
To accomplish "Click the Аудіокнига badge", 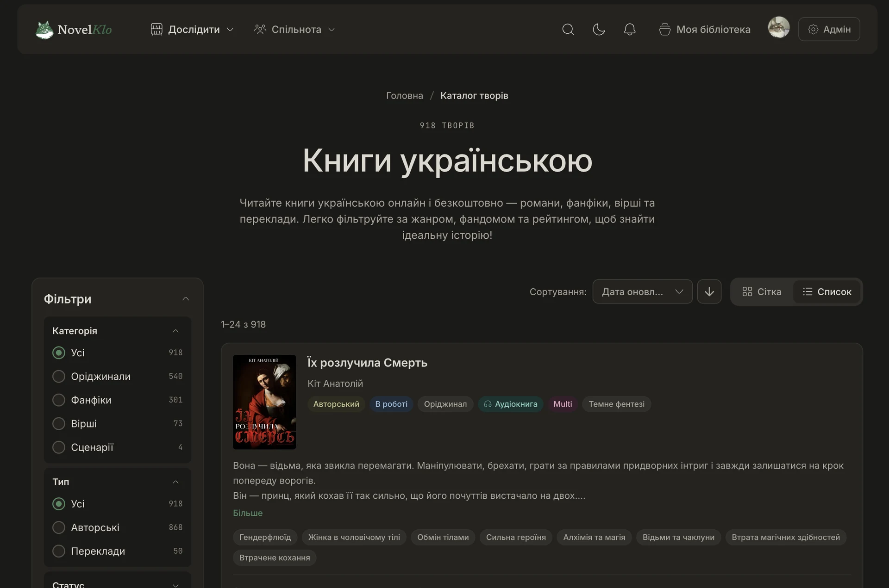I will [511, 404].
